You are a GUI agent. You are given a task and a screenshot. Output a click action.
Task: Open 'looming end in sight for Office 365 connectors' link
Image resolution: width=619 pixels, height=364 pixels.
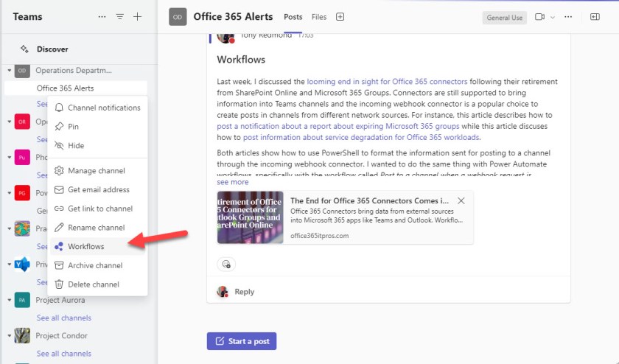[387, 82]
